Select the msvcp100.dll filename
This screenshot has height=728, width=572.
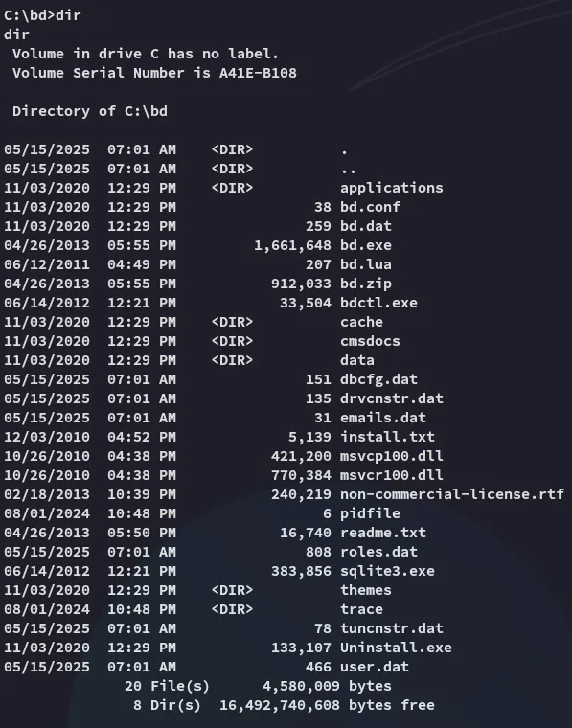click(392, 456)
